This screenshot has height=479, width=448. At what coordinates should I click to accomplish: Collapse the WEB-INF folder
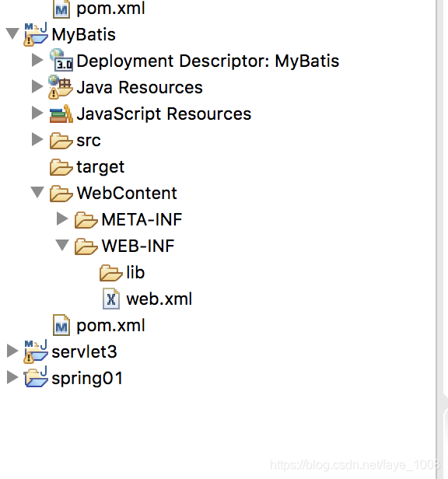[x=62, y=245]
